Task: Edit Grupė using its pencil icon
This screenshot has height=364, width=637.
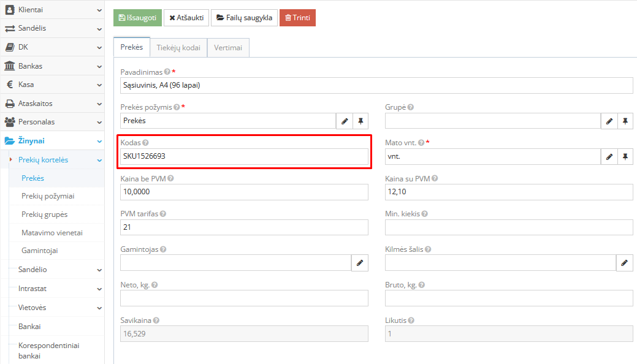Action: 609,121
